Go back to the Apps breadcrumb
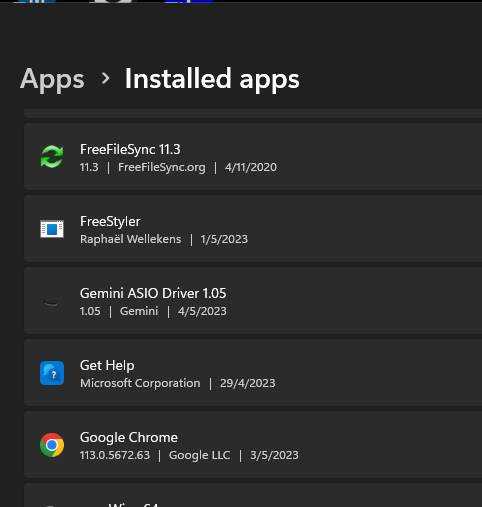Image resolution: width=482 pixels, height=507 pixels. tap(52, 79)
